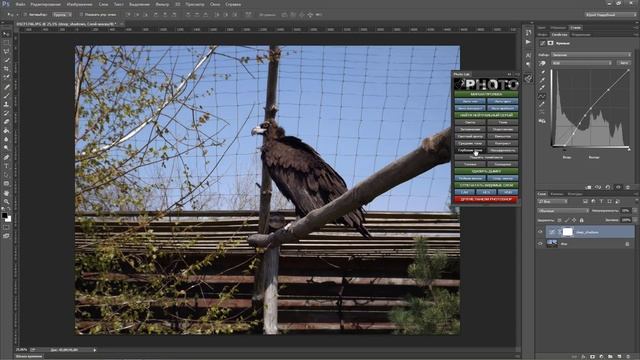
Task: Expand the layer opacity slider arrow
Action: [x=635, y=211]
